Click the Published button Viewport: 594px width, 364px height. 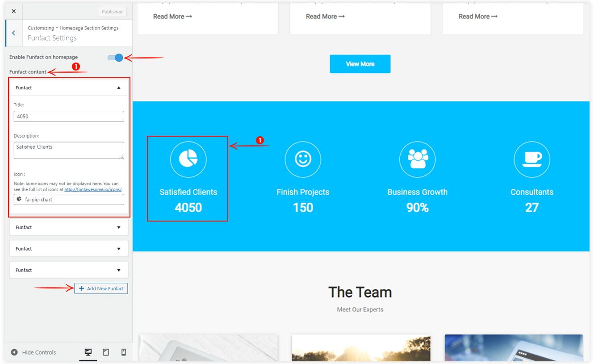[112, 12]
